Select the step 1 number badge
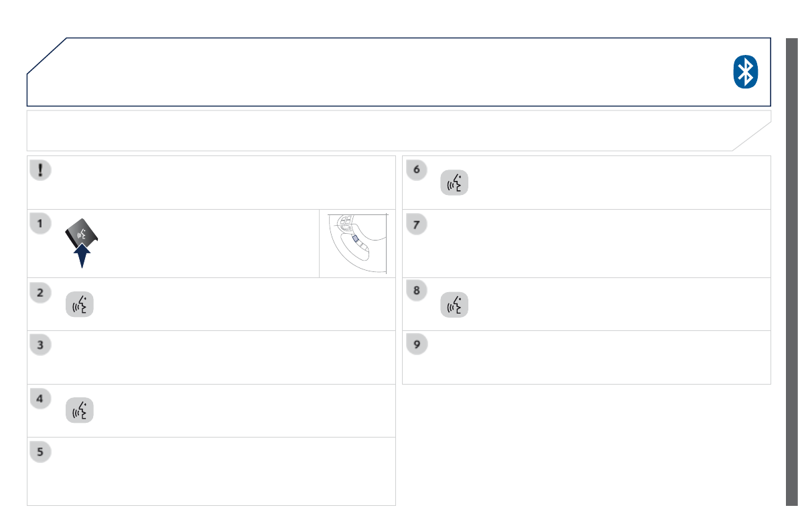Image resolution: width=798 pixels, height=532 pixels. tap(40, 224)
